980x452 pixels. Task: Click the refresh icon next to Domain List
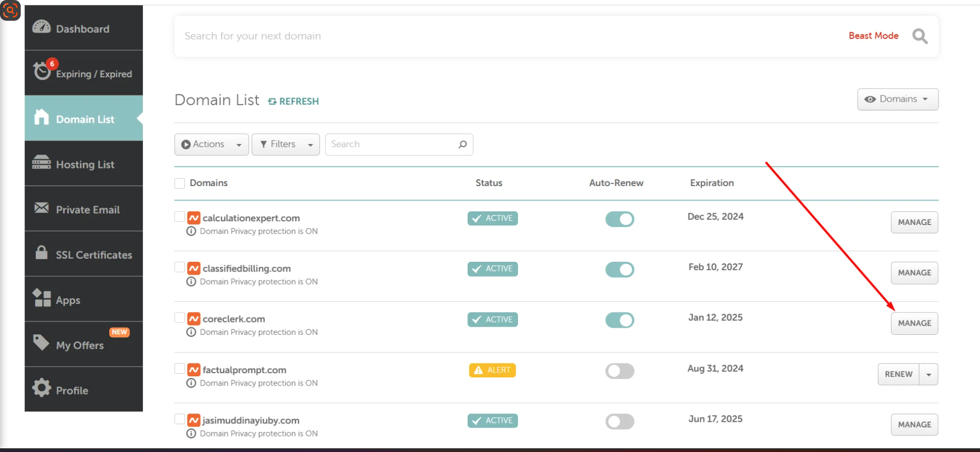pyautogui.click(x=272, y=102)
